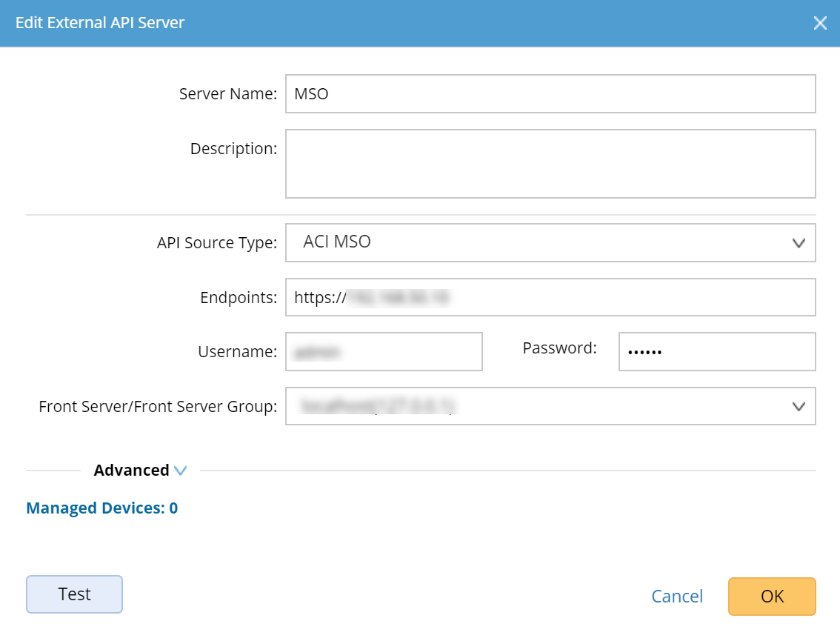Click the Front Server dropdown chevron arrow
840x641 pixels.
799,406
